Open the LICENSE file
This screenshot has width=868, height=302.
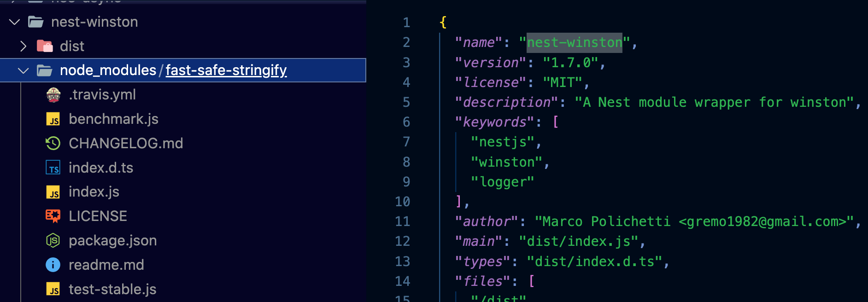point(98,216)
